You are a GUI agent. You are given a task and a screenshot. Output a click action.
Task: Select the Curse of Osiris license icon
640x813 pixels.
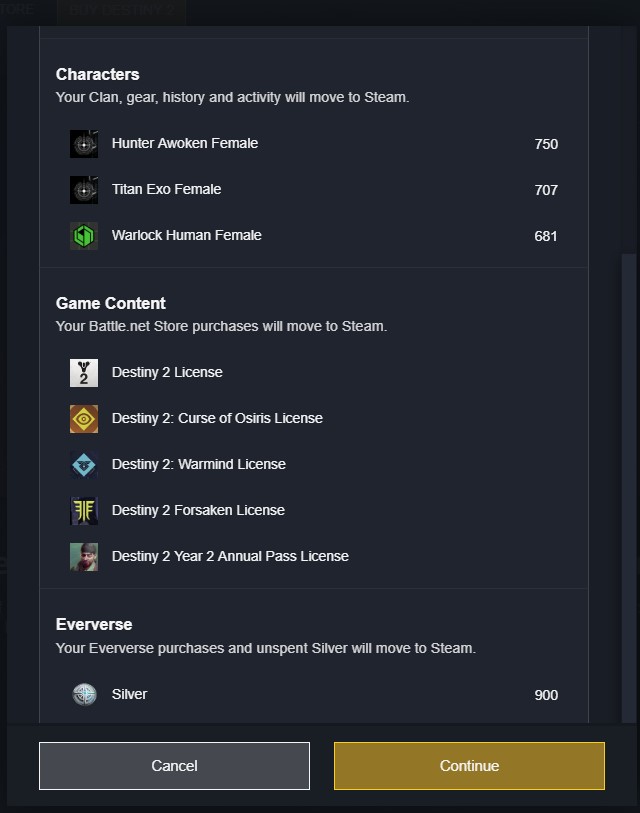pyautogui.click(x=84, y=418)
